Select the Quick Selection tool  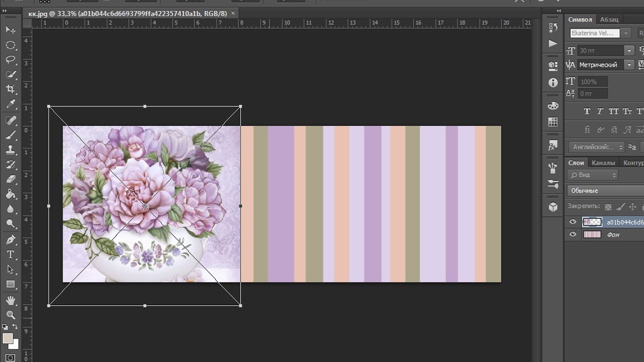point(10,74)
